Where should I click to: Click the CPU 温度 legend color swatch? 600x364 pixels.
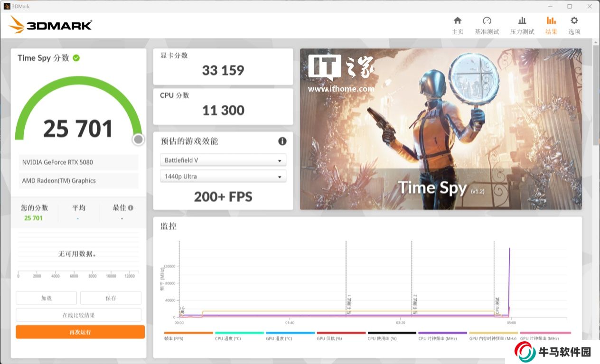(239, 333)
